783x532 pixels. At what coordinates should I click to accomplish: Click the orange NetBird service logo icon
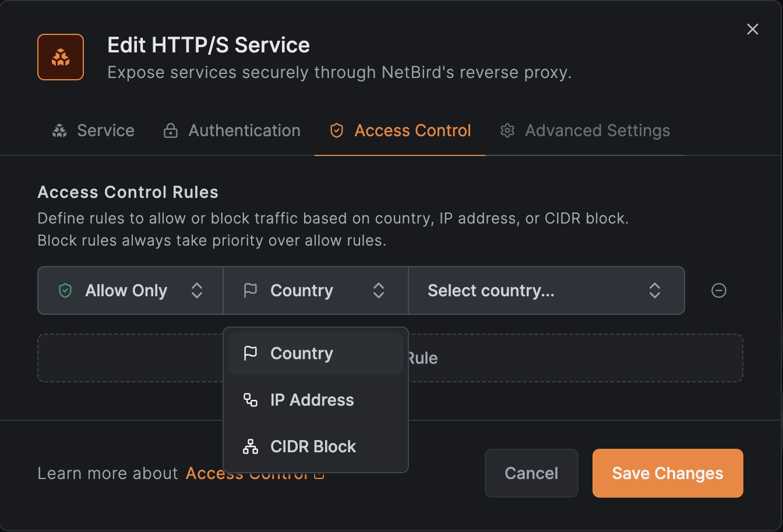coord(61,57)
